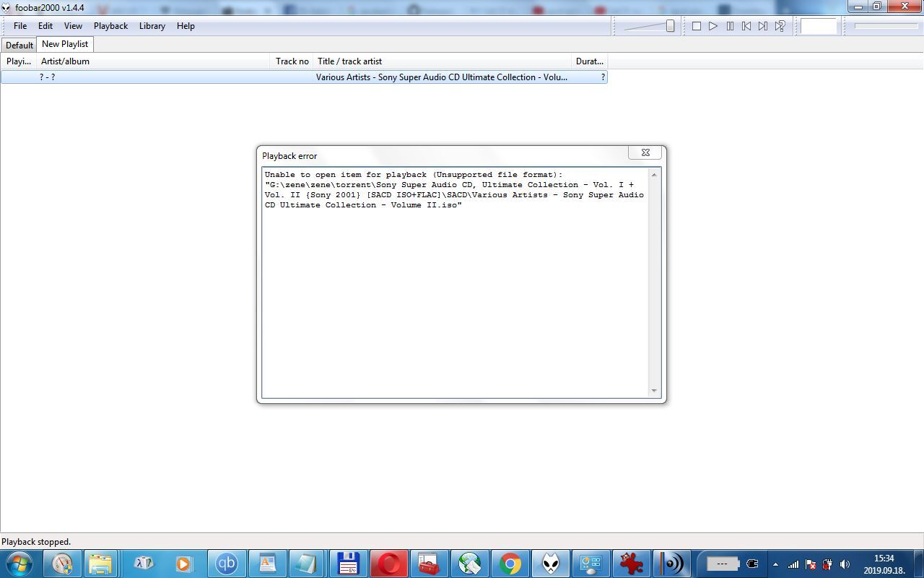Viewport: 924px width, 578px height.
Task: Open the Playback menu
Action: click(110, 26)
